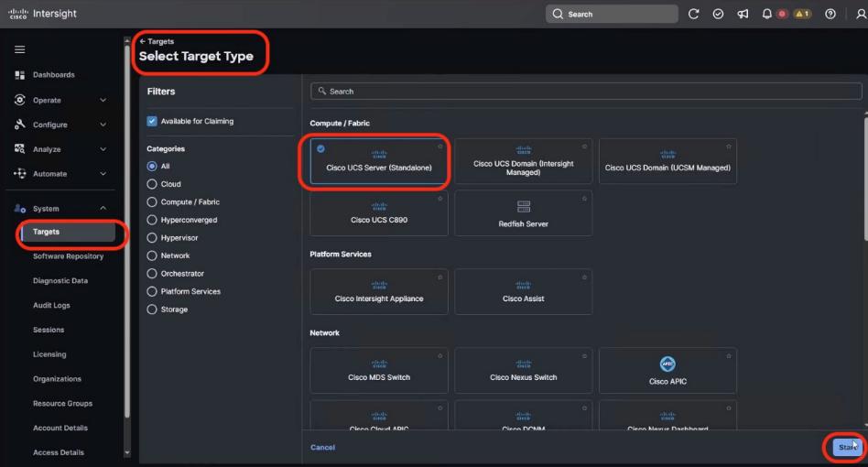
Task: Open Access Details in the sidebar
Action: (59, 452)
